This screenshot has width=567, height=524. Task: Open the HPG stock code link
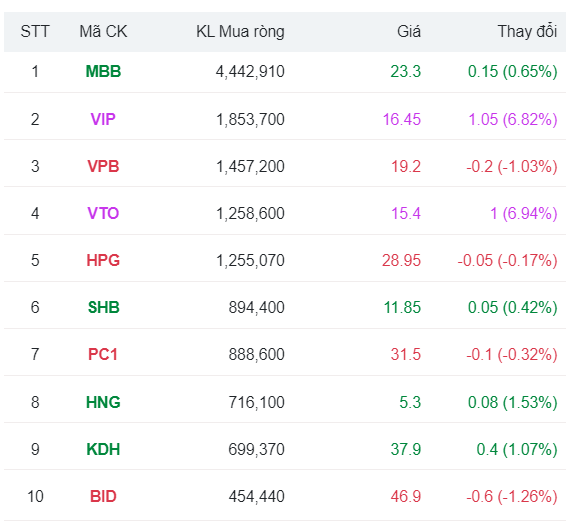coord(103,260)
